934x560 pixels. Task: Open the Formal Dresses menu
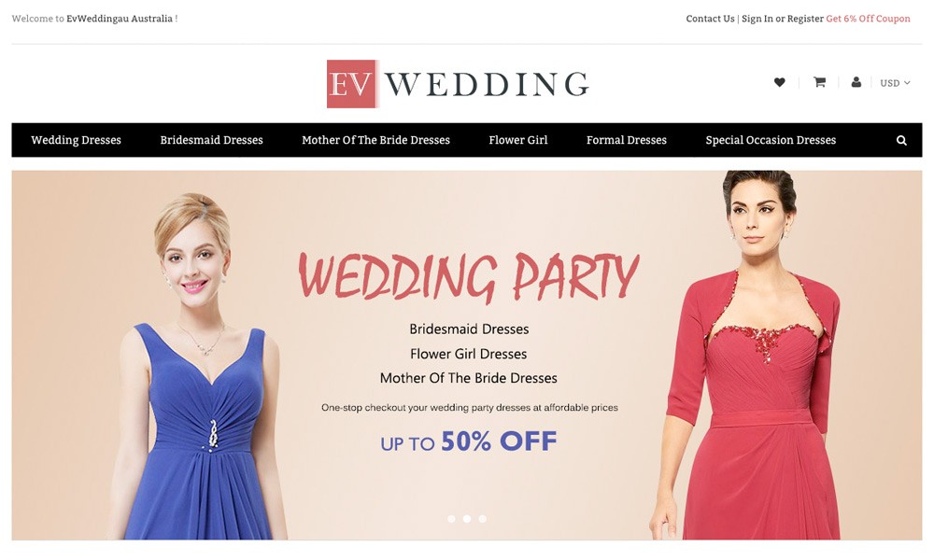[x=627, y=140]
